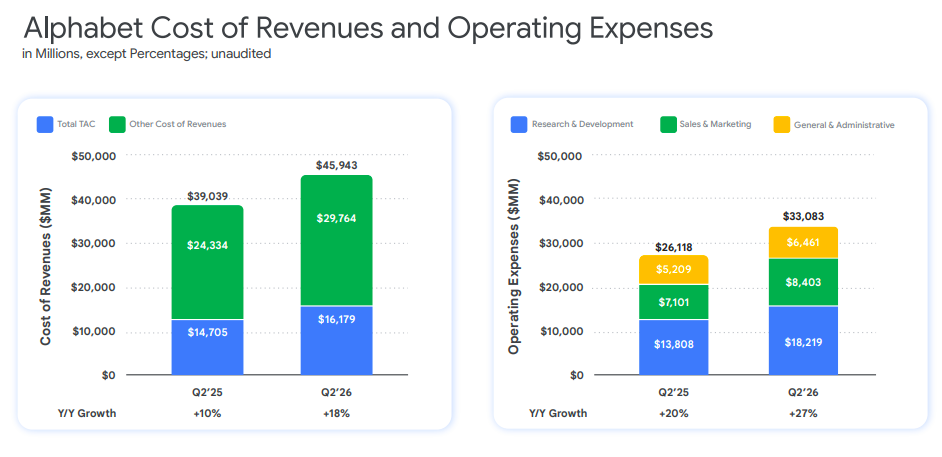
Task: Select the $16,179 Total TAC bar segment
Action: (336, 340)
